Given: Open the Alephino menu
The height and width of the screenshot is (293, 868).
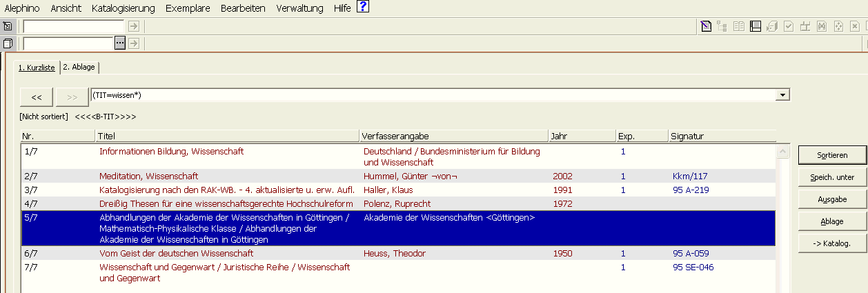Looking at the screenshot, I should [22, 8].
